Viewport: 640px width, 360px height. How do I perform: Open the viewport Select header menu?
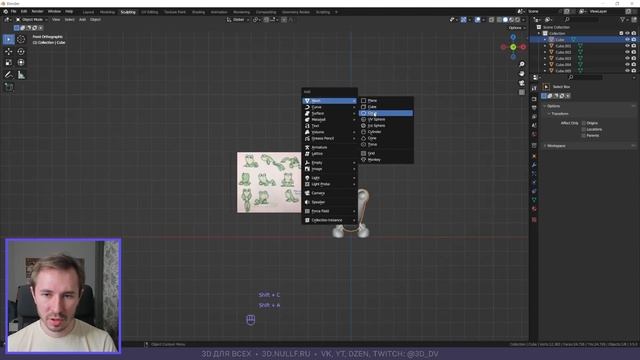70,20
